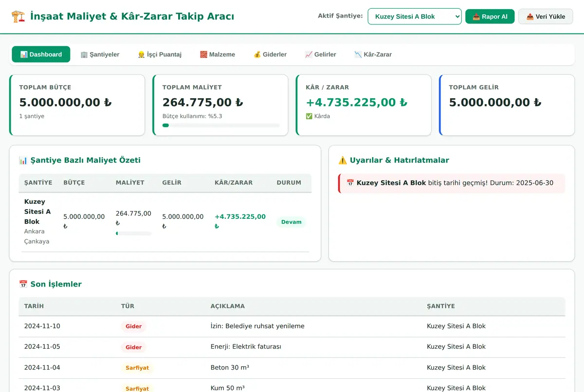Click the Rapor Al button
Image resolution: width=584 pixels, height=392 pixels.
490,17
